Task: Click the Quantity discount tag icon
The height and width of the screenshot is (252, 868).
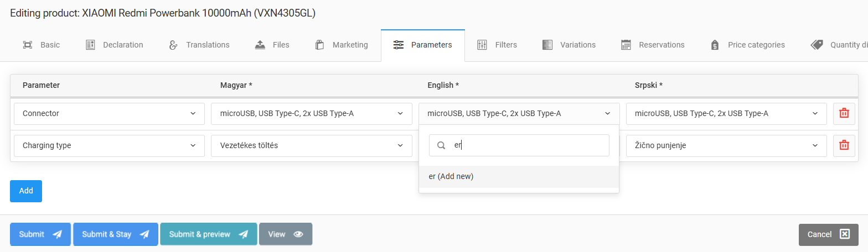Action: click(817, 45)
